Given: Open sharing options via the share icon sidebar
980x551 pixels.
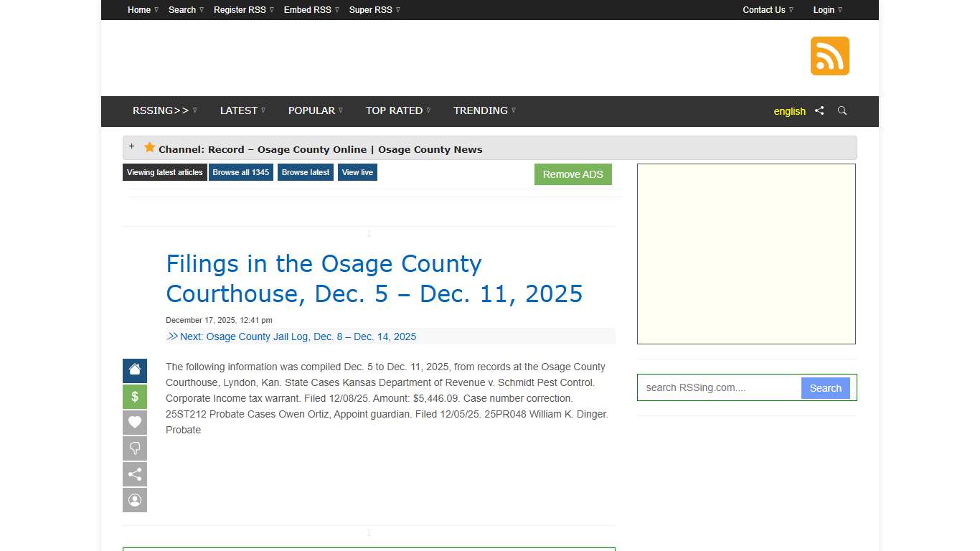Looking at the screenshot, I should [134, 474].
